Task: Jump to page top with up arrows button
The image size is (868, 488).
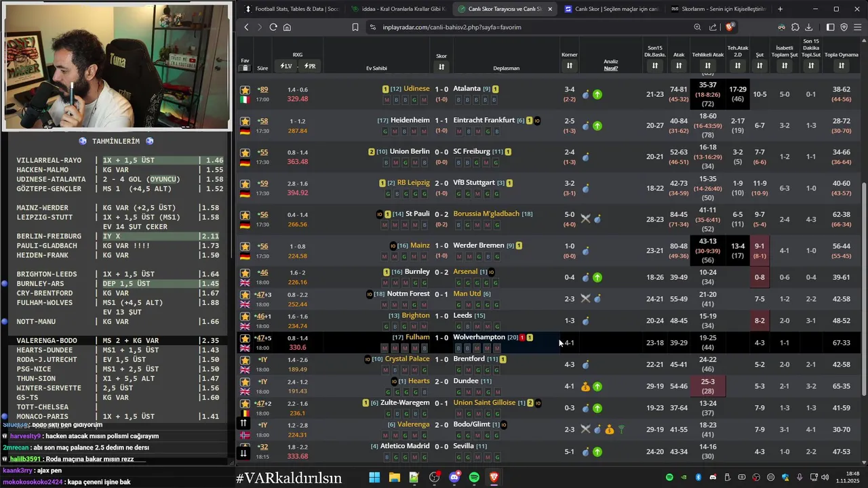Action: point(243,424)
